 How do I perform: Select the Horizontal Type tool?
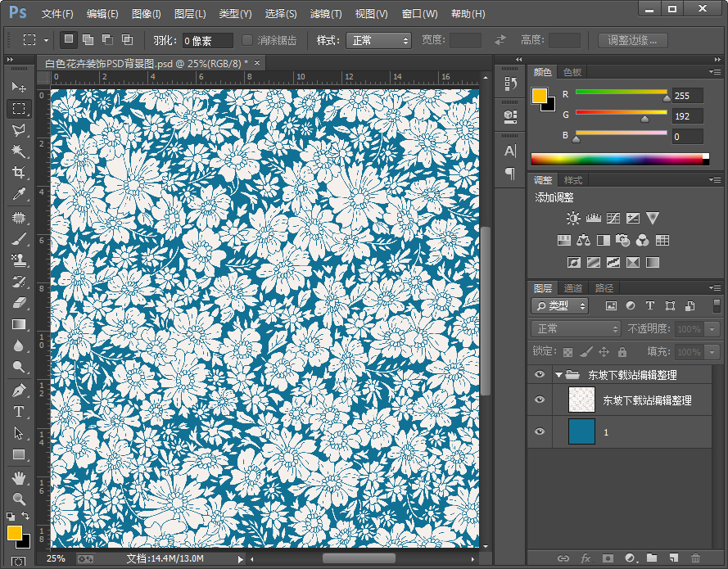point(19,412)
